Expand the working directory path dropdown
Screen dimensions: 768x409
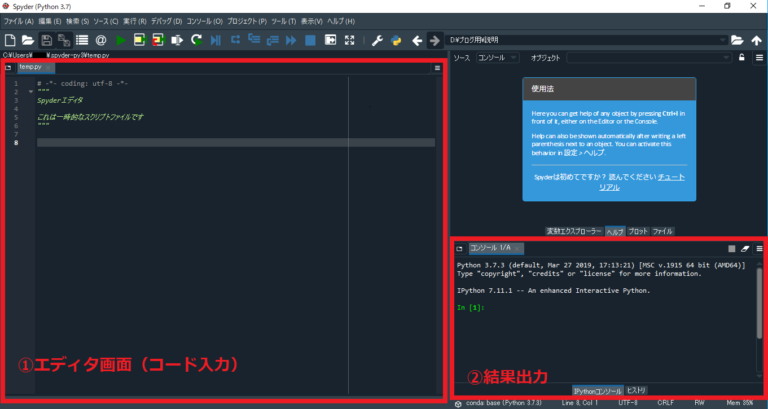coord(721,40)
